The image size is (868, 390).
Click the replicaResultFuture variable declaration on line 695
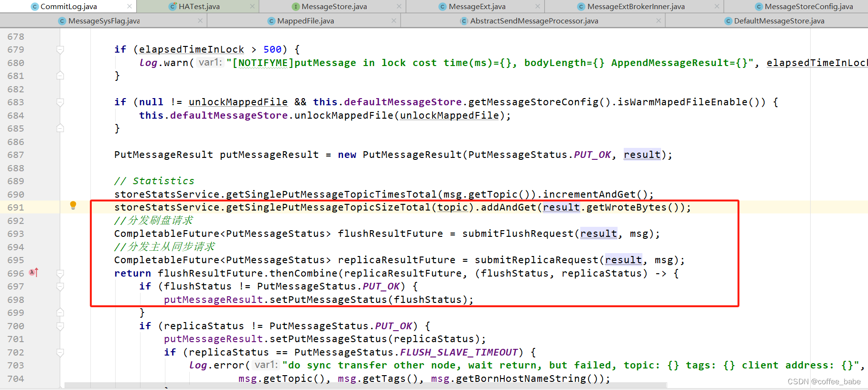coord(397,260)
